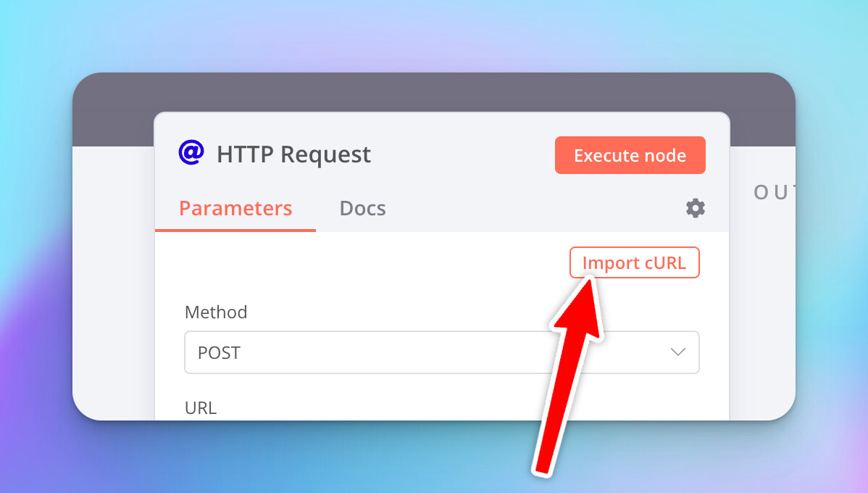This screenshot has height=493, width=868.
Task: Click the Execute node button
Action: click(630, 155)
